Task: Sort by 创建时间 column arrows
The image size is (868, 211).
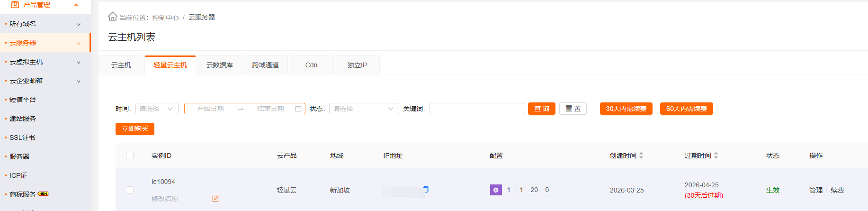Action: click(641, 156)
